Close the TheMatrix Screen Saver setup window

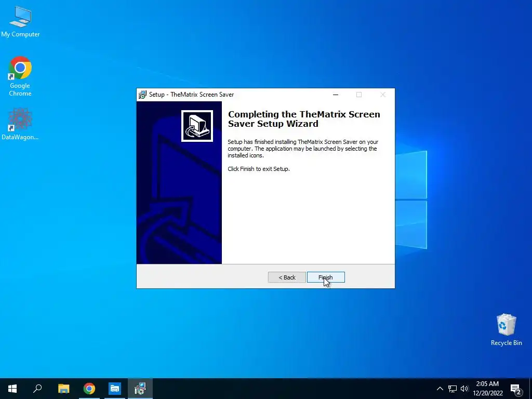click(383, 95)
